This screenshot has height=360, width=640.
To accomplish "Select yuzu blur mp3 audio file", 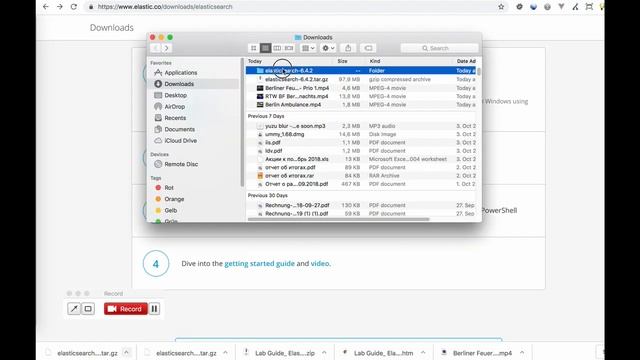I will (x=361, y=126).
